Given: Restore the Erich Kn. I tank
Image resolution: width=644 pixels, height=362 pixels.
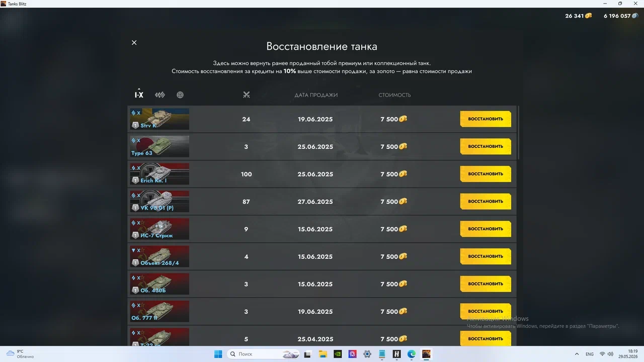Looking at the screenshot, I should [x=486, y=174].
